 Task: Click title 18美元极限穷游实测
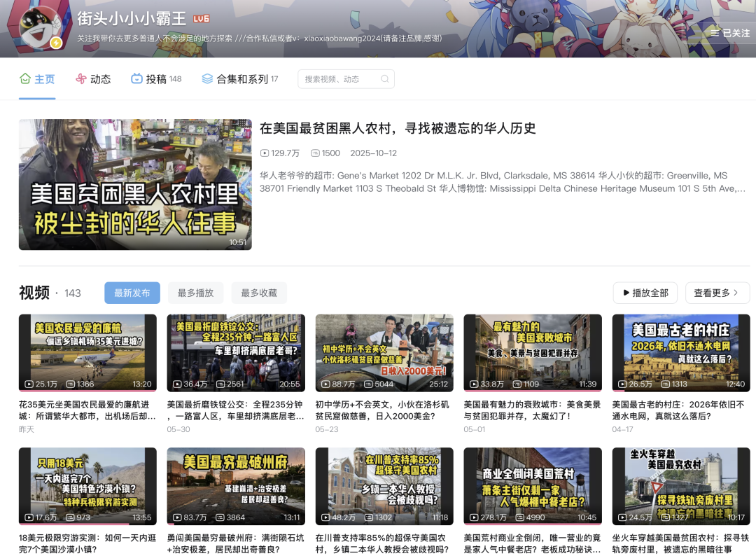87,543
